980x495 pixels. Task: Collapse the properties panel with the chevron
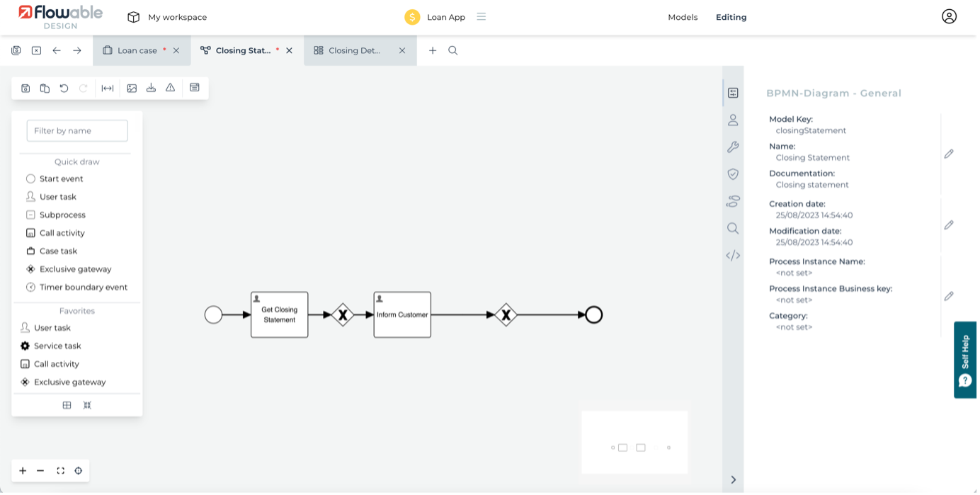733,479
